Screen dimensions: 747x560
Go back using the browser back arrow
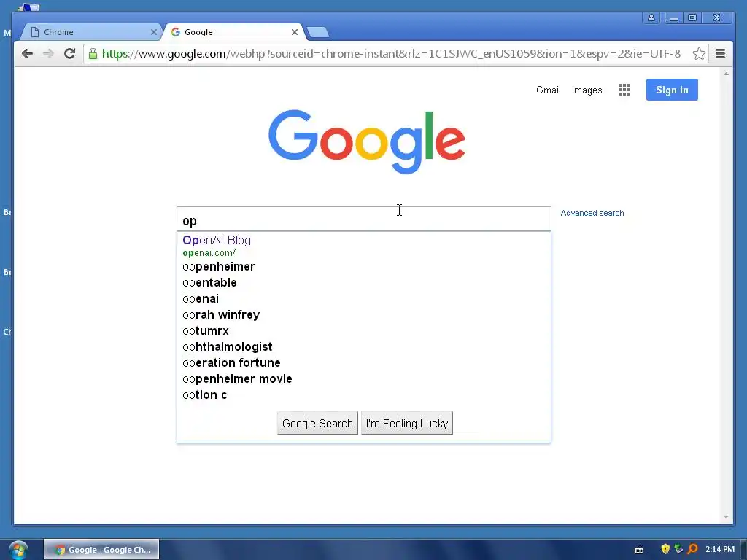click(x=27, y=54)
